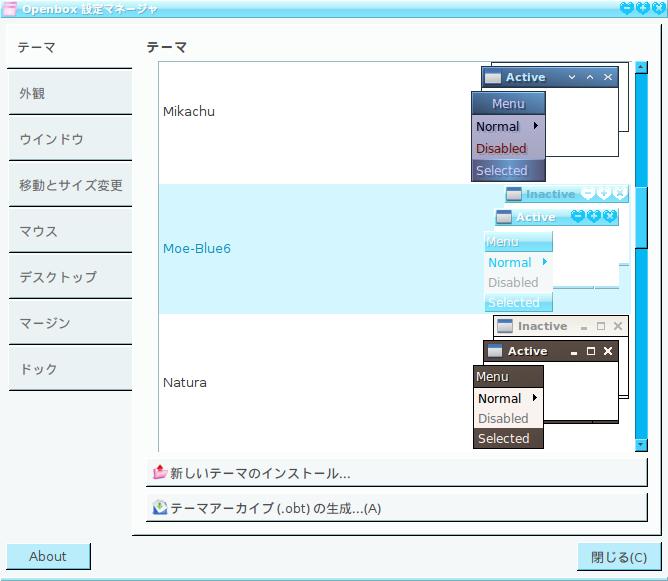Click テーマアーカイブ (.obt) の生成 button
Screen dimensions: 668x581
[397, 508]
